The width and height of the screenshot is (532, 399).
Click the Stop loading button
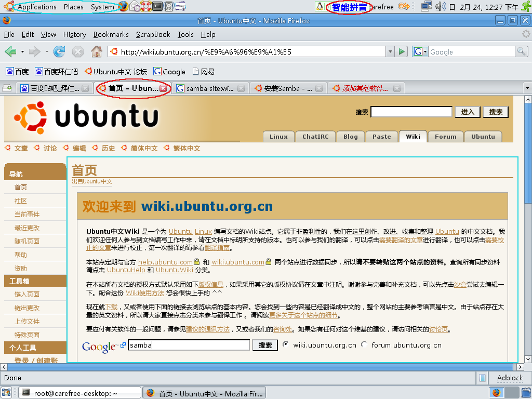[78, 51]
